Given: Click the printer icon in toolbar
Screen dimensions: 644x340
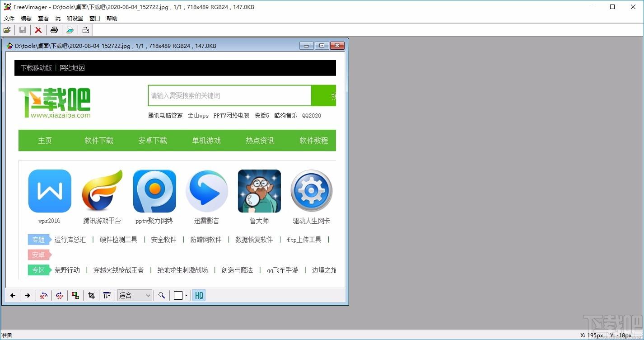Looking at the screenshot, I should [x=54, y=30].
